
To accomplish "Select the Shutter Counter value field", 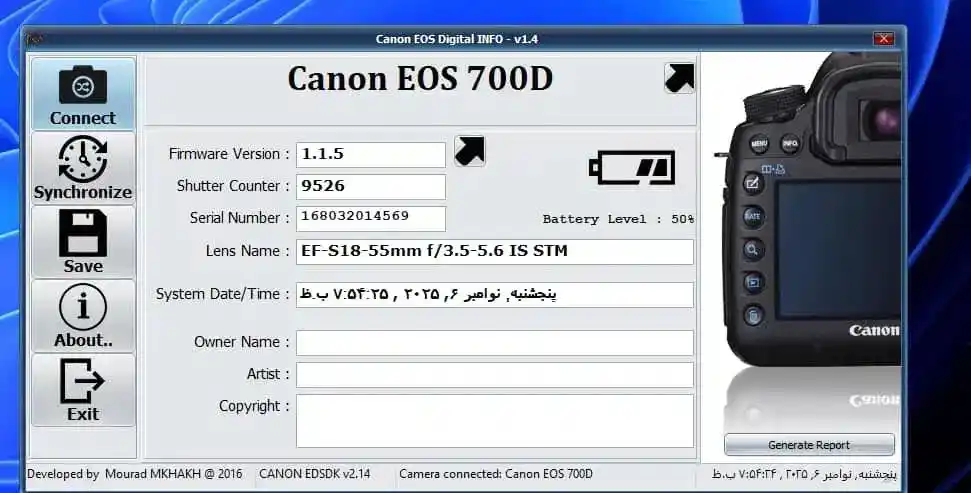I will [371, 187].
